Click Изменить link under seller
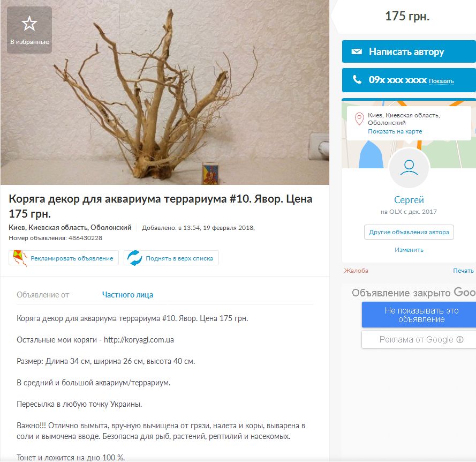Viewport: 476px width, 462px height. pyautogui.click(x=409, y=250)
